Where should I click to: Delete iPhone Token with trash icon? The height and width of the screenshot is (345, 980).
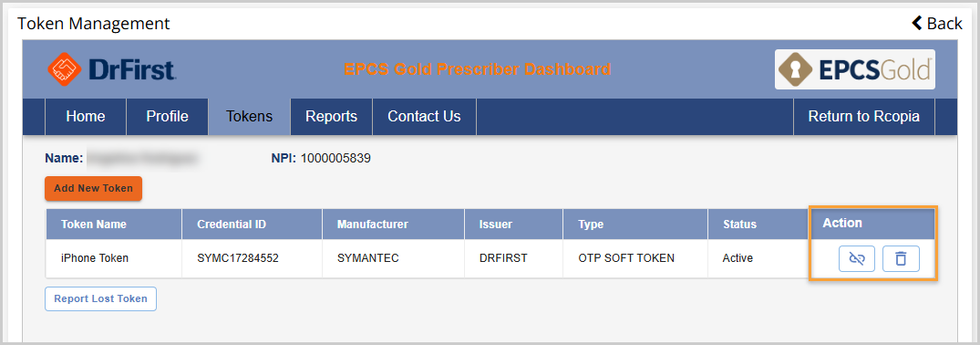901,258
